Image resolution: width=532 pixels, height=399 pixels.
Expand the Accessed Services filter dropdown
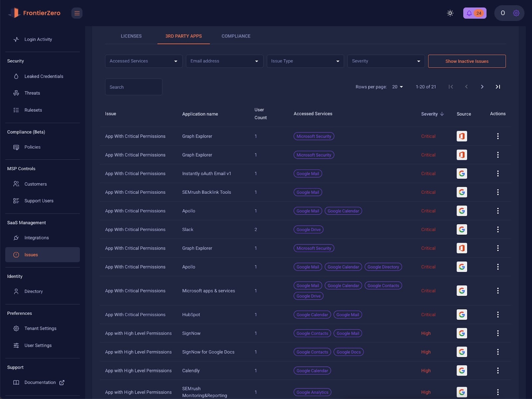coord(143,61)
